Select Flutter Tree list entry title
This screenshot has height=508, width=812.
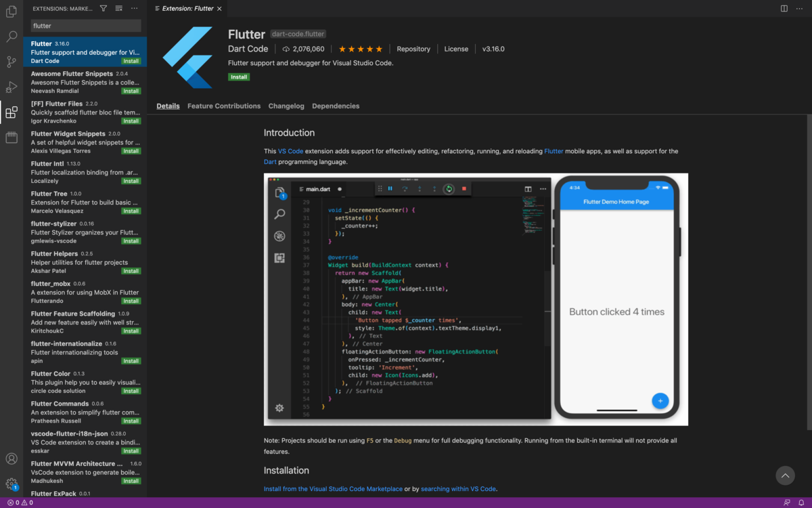[x=49, y=193]
